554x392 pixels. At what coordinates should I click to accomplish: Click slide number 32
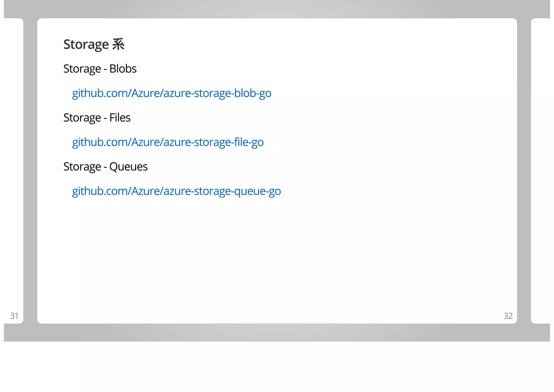[x=508, y=316]
